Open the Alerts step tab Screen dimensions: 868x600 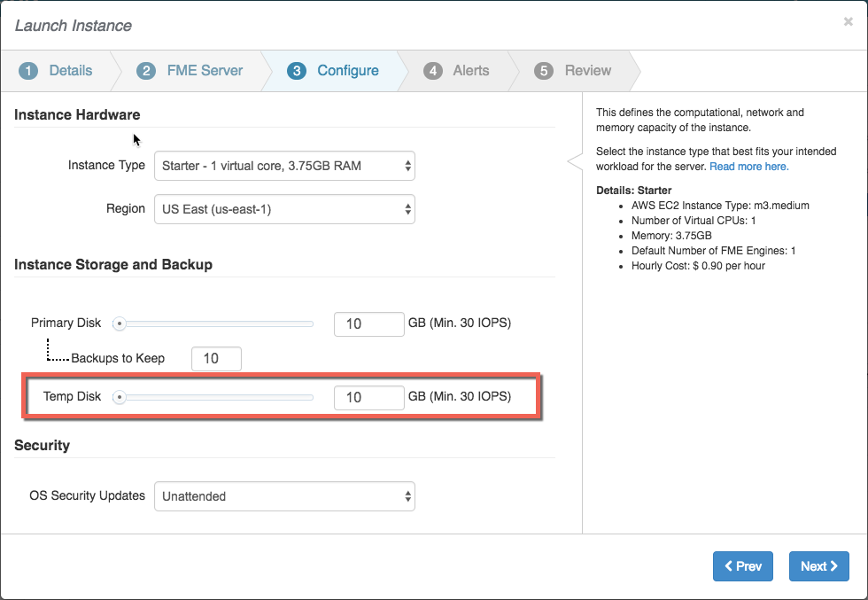(457, 71)
